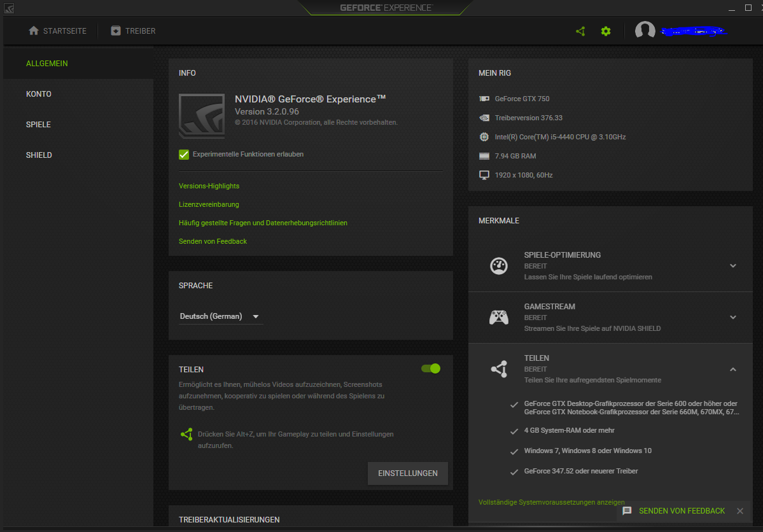Go to Treiber in the top navigation
Viewport: 763px width, 532px height.
(x=133, y=31)
